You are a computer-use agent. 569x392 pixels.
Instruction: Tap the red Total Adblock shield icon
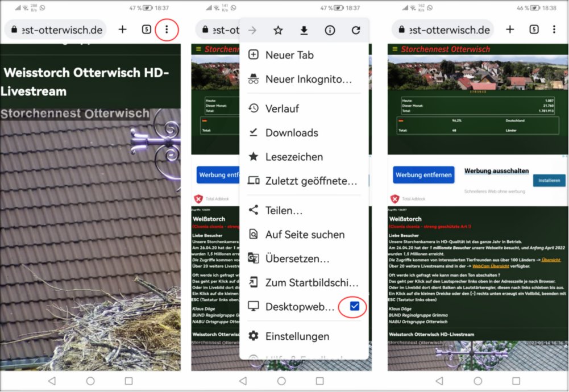tap(395, 199)
